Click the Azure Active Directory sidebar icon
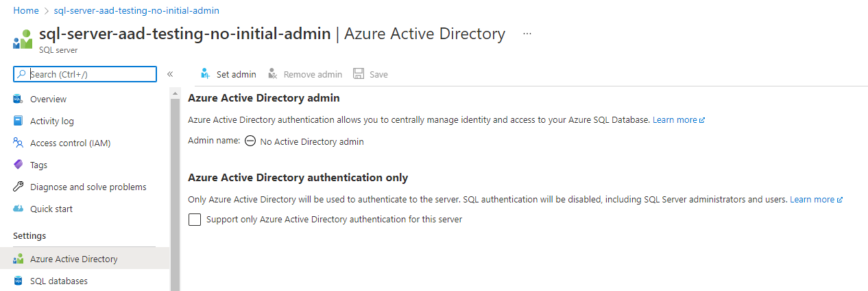This screenshot has width=868, height=291. pos(19,259)
